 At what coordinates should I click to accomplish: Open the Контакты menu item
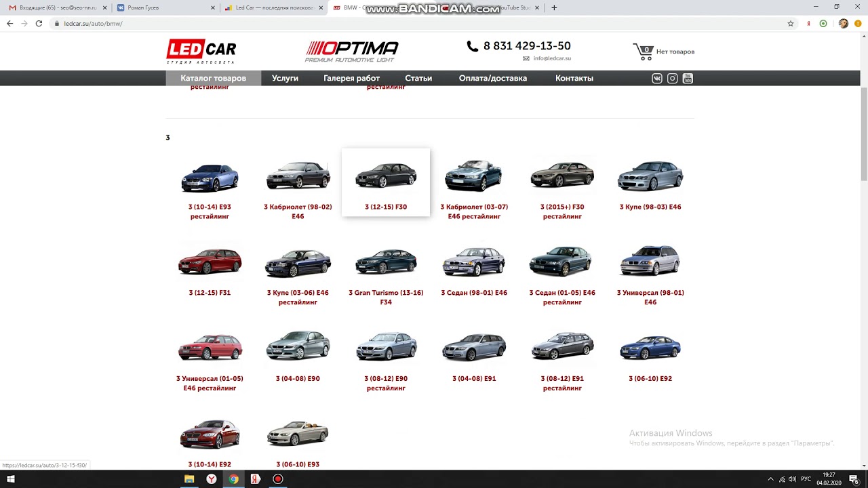(574, 79)
